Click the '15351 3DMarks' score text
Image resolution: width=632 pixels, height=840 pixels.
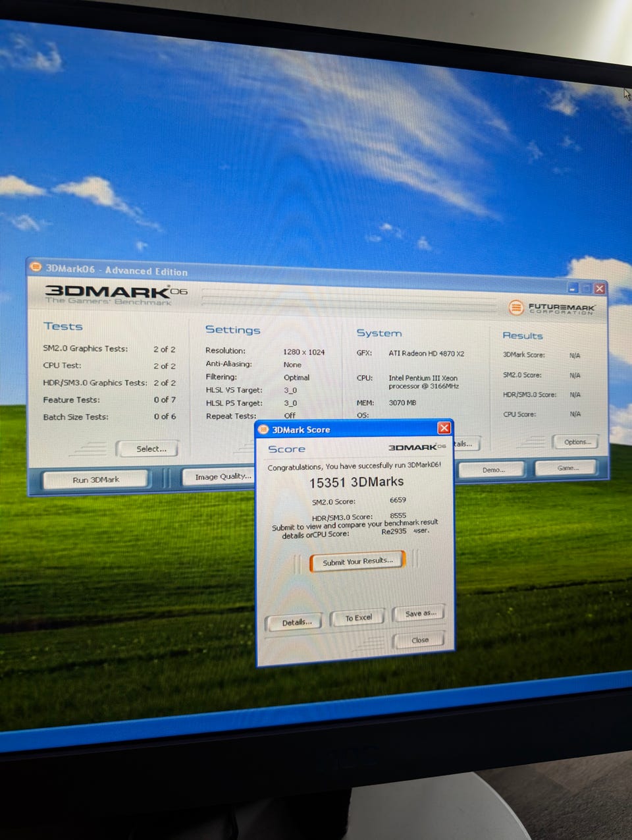356,482
